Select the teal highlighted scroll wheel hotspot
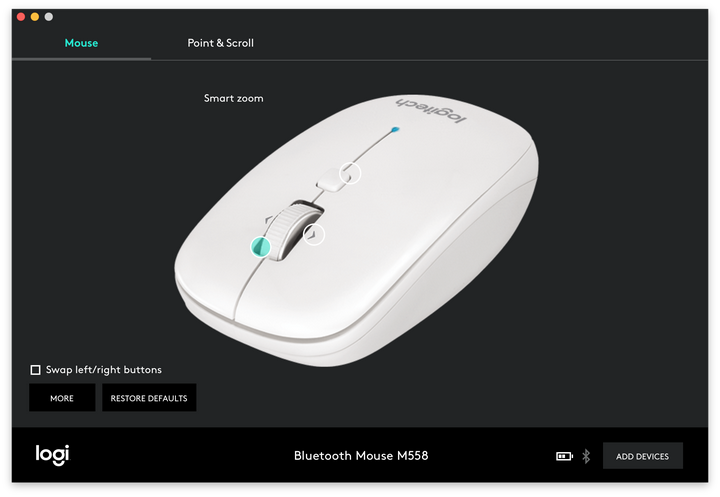This screenshot has width=720, height=497. (260, 247)
